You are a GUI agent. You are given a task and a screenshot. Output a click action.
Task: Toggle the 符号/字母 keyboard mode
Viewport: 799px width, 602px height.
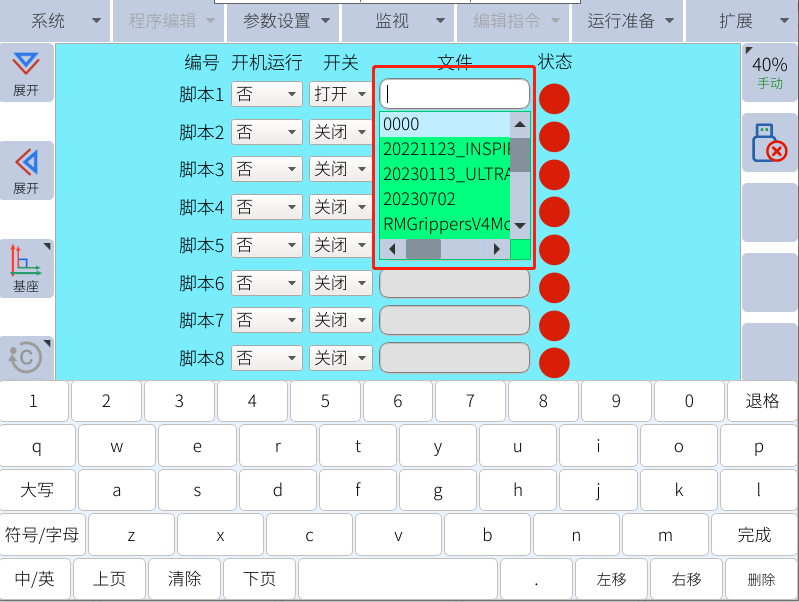(42, 534)
